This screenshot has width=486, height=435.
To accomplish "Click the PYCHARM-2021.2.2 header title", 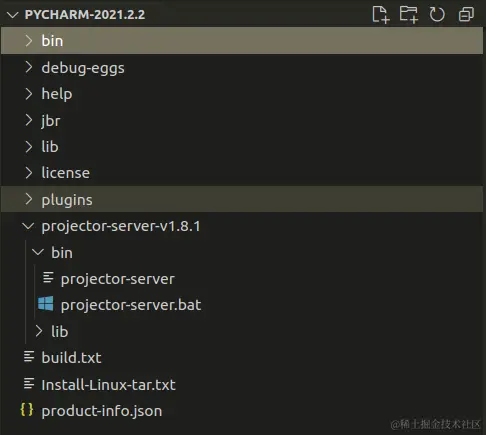I will 85,15.
